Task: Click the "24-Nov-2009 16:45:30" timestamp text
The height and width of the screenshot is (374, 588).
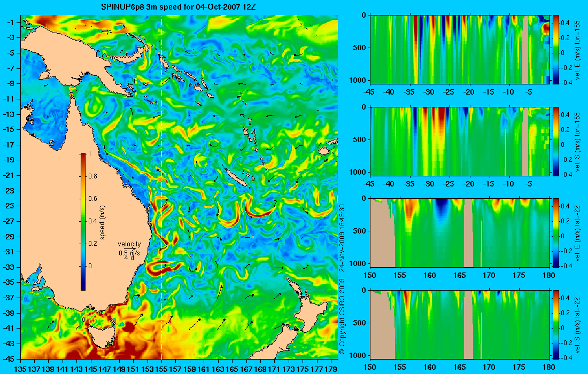Action: (342, 238)
